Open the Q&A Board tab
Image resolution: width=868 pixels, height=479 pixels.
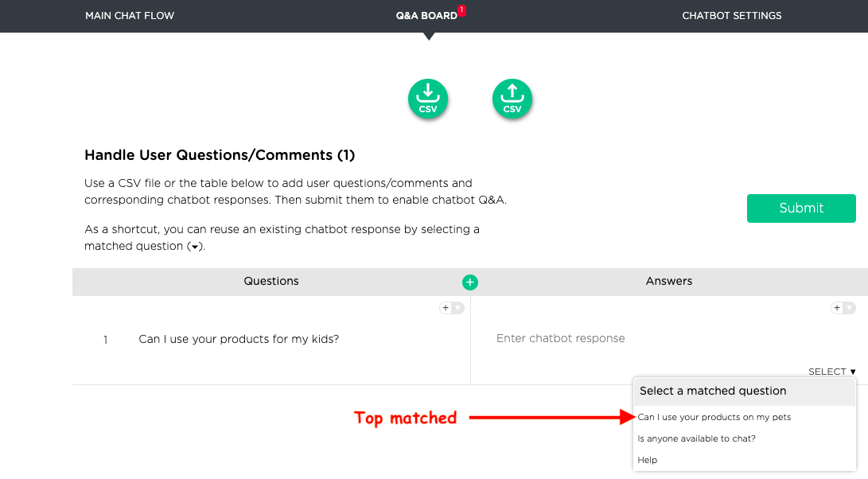(426, 16)
